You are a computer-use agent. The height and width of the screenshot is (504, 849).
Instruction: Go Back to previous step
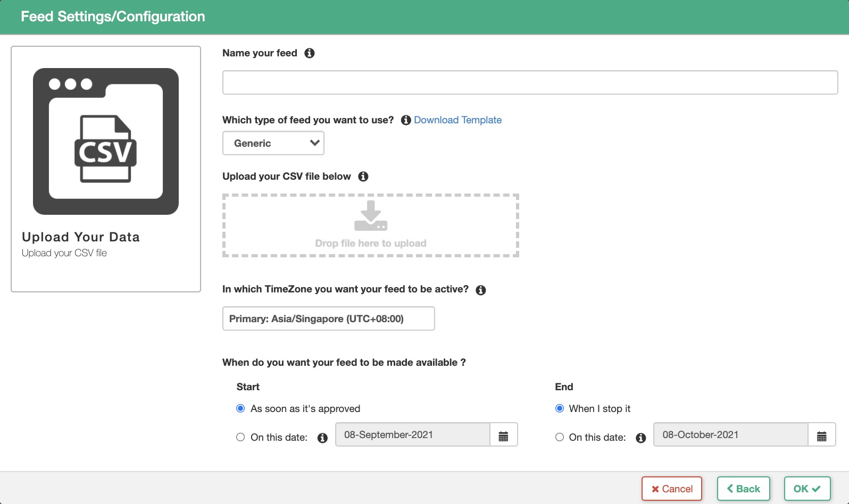tap(744, 489)
